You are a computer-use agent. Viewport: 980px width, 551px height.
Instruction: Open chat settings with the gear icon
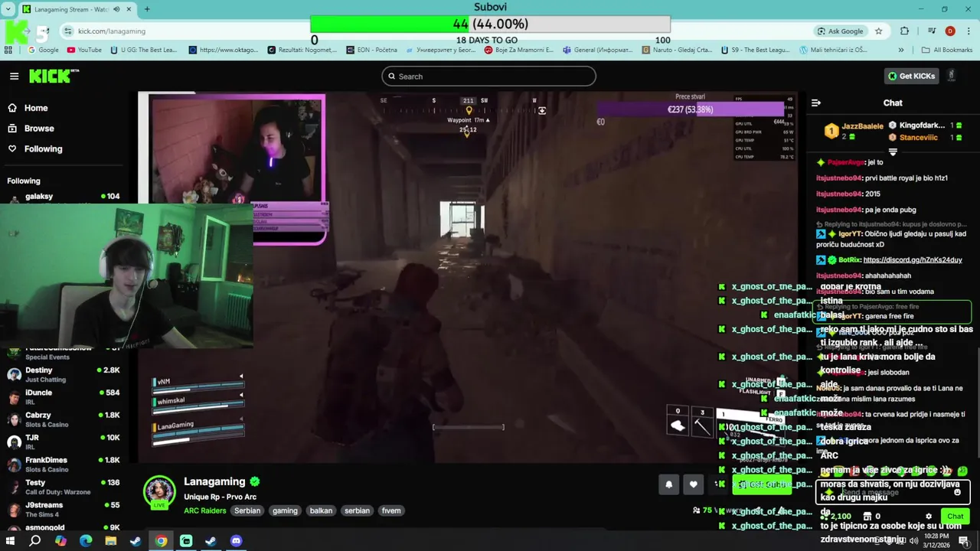coord(929,517)
